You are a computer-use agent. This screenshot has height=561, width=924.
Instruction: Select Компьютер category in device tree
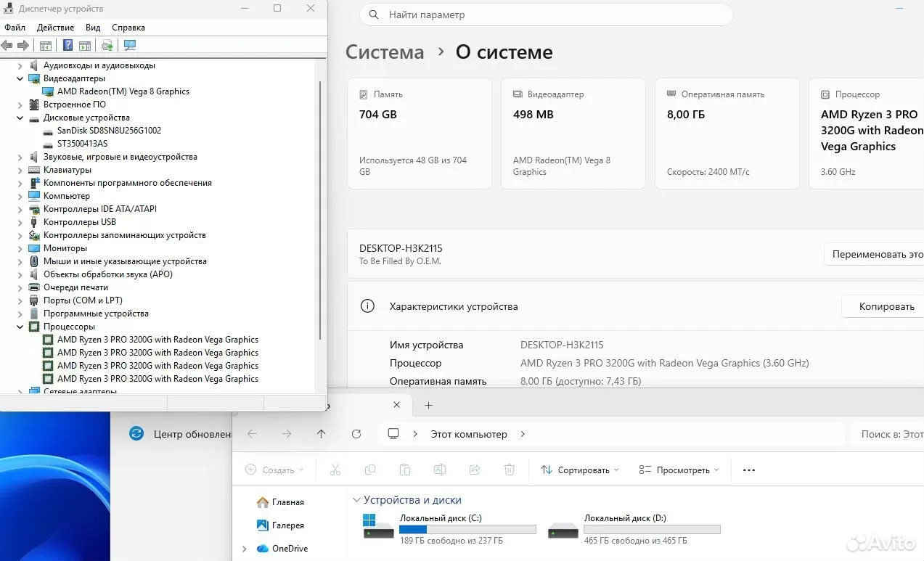[x=67, y=196]
